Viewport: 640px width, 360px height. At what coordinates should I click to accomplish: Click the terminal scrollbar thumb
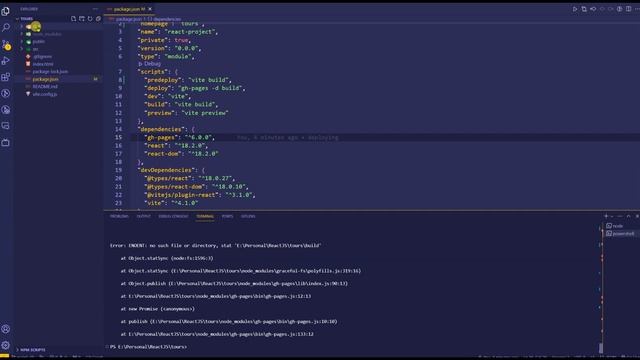(x=601, y=348)
